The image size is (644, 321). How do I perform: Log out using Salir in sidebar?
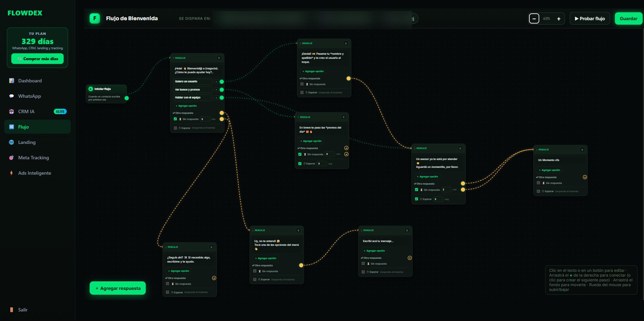pyautogui.click(x=37, y=310)
